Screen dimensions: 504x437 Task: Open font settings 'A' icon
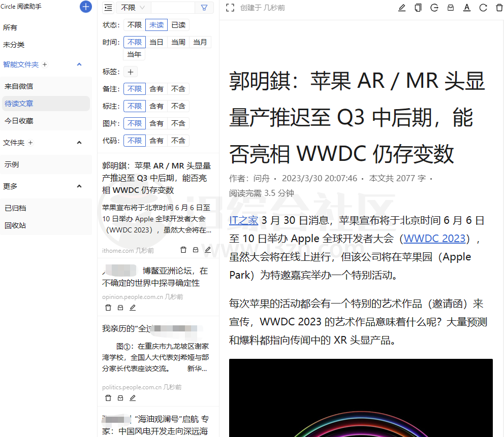pos(467,8)
